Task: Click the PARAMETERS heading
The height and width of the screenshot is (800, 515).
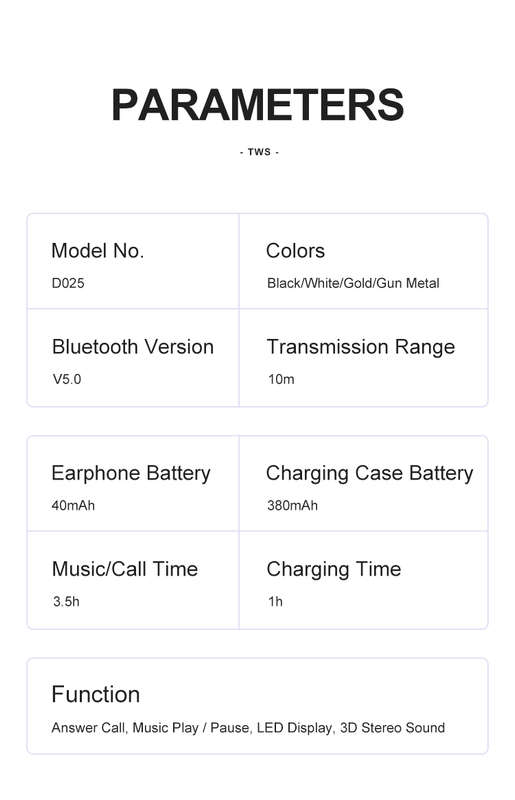Action: tap(257, 105)
